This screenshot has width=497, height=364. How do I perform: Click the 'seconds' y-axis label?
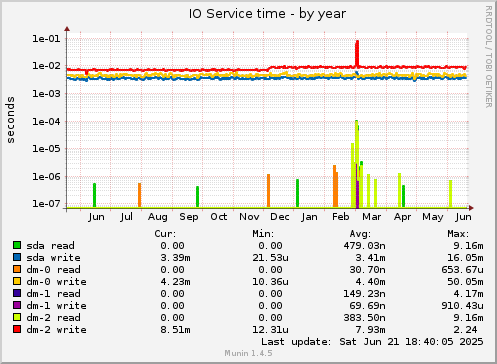(11, 120)
